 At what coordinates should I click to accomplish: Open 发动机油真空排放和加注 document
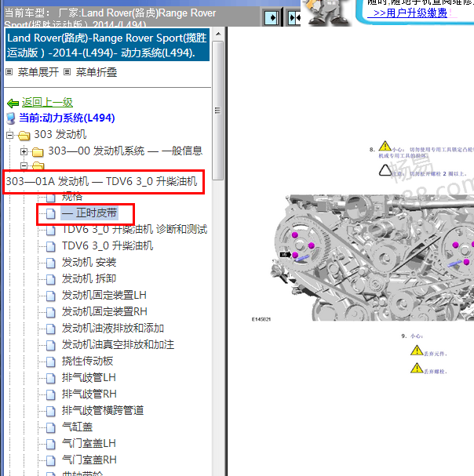[x=118, y=344]
